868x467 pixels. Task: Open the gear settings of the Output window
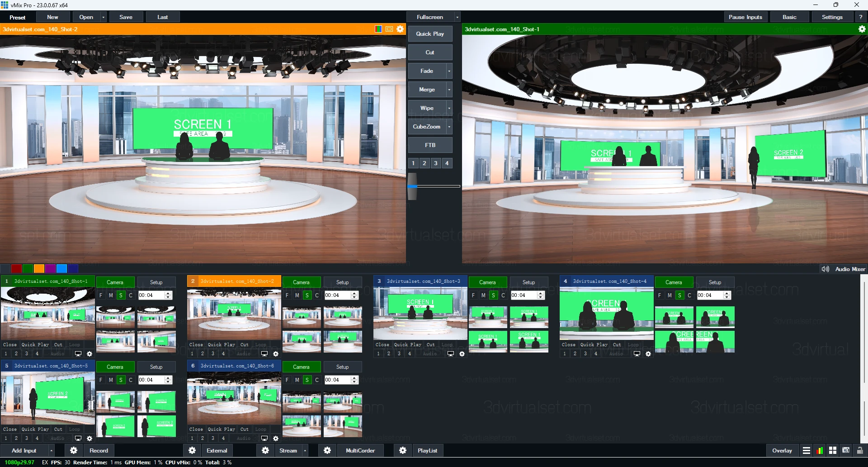(x=862, y=29)
